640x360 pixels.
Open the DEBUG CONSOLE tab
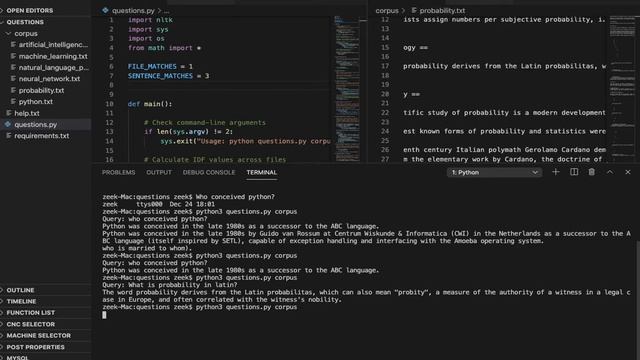(209, 172)
